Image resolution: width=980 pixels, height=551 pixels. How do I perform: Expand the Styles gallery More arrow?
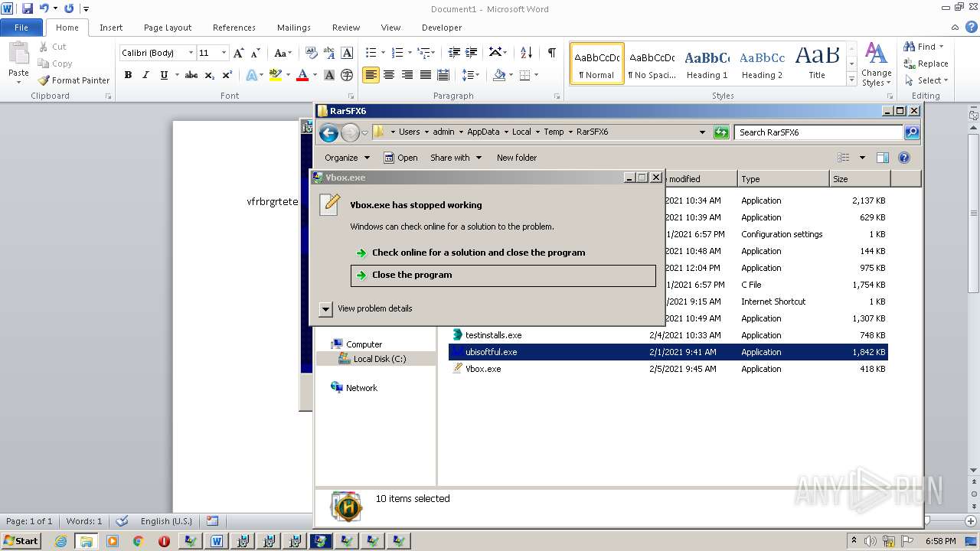pyautogui.click(x=851, y=80)
